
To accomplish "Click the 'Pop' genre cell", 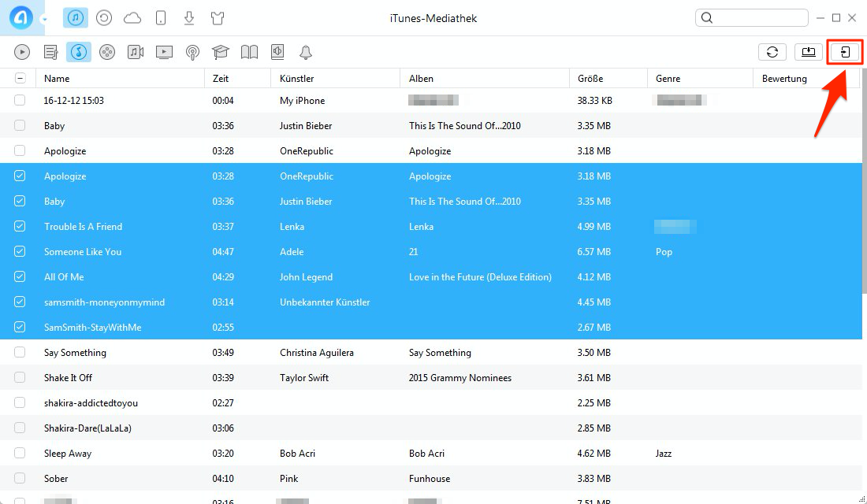I will pyautogui.click(x=664, y=251).
